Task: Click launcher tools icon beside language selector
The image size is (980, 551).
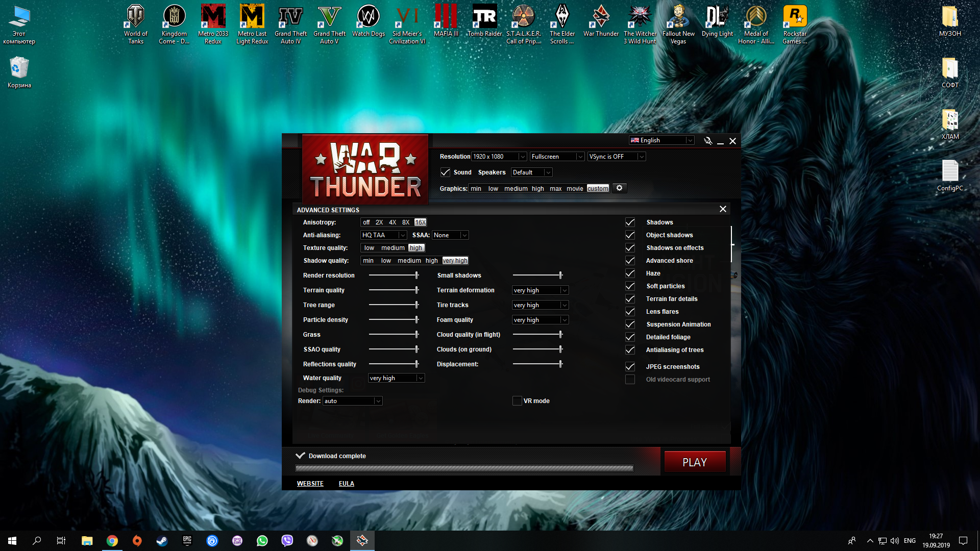Action: [708, 141]
